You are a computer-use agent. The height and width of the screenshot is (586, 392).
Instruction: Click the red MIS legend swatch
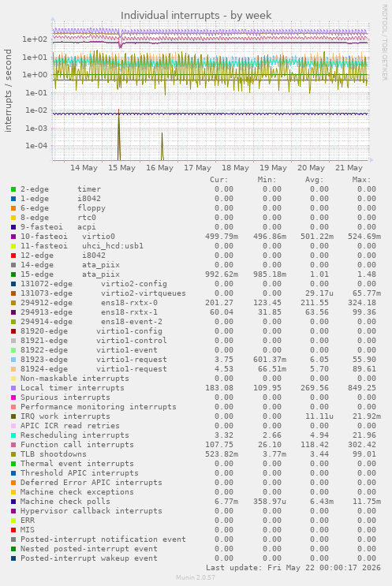(13, 530)
